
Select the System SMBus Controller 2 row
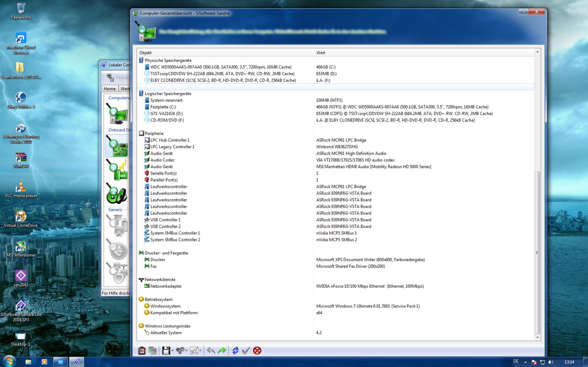pyautogui.click(x=335, y=240)
